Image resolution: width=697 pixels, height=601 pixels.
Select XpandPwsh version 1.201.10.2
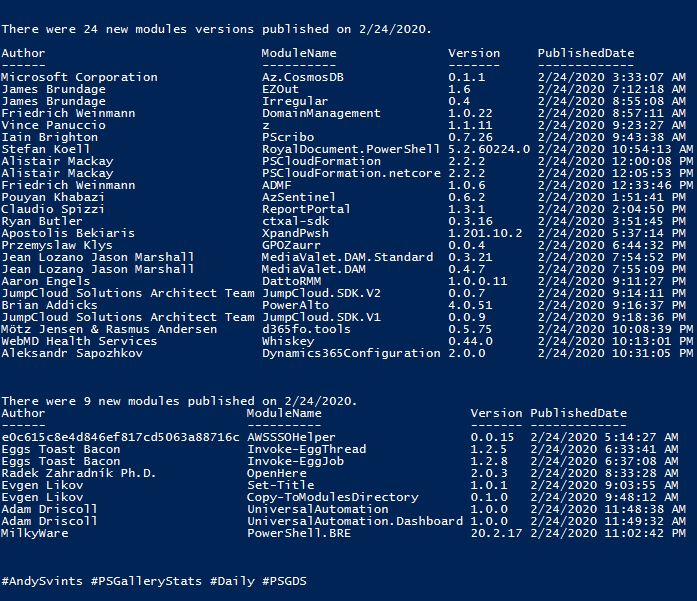485,233
